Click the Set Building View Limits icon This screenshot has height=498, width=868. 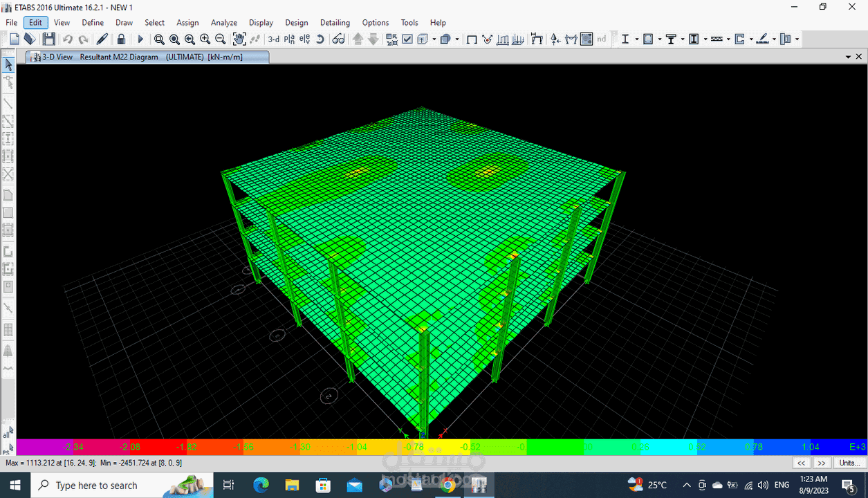pos(423,39)
